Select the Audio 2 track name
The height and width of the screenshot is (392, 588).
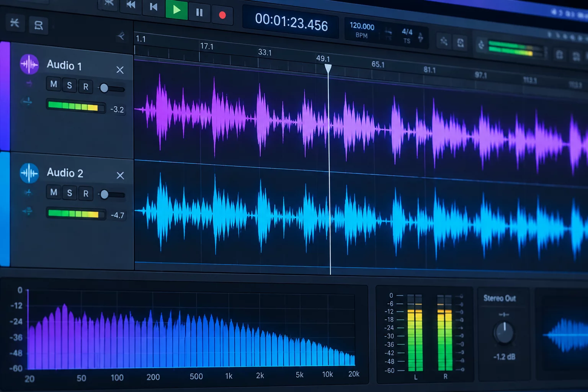(65, 173)
